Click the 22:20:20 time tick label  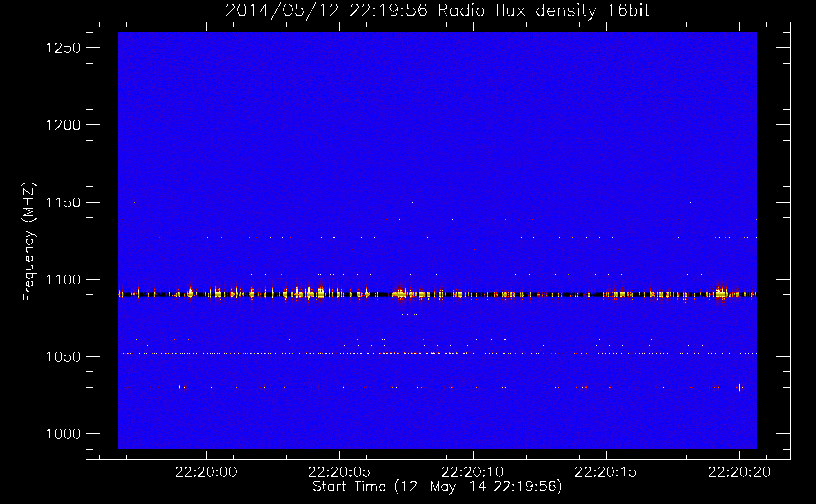pyautogui.click(x=739, y=472)
